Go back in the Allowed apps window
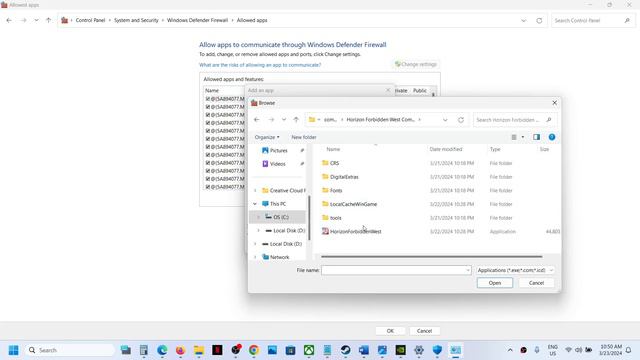The width and height of the screenshot is (640, 360). click(9, 20)
